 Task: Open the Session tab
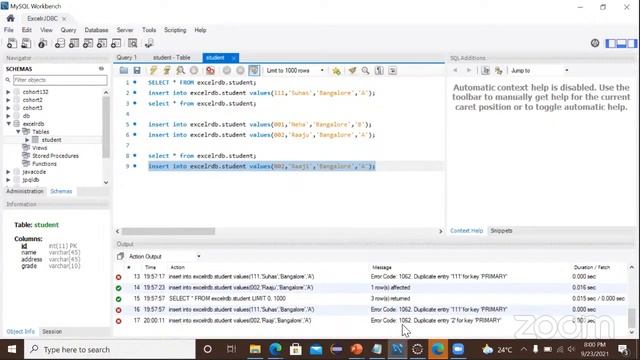point(52,331)
